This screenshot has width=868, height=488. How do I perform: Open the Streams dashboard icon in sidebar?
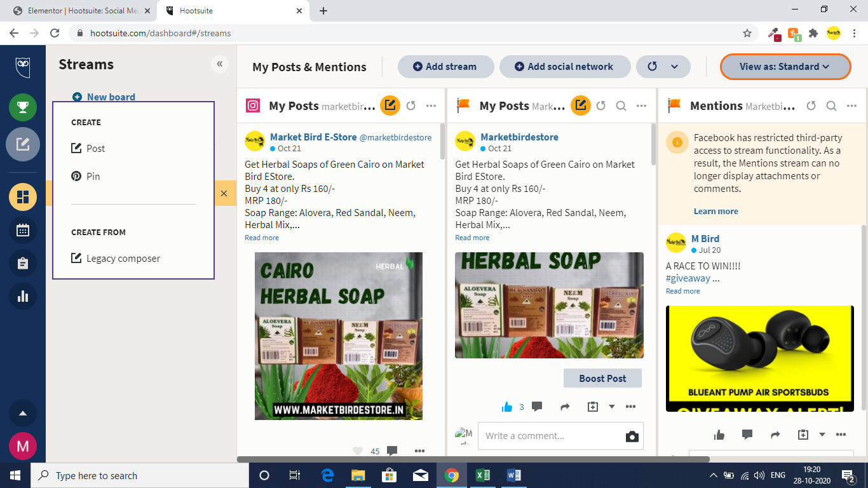tap(23, 196)
